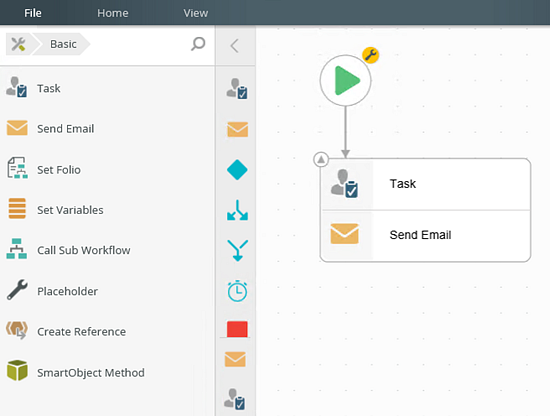
Task: Collapse the toolbox with the left chevron
Action: 235,46
